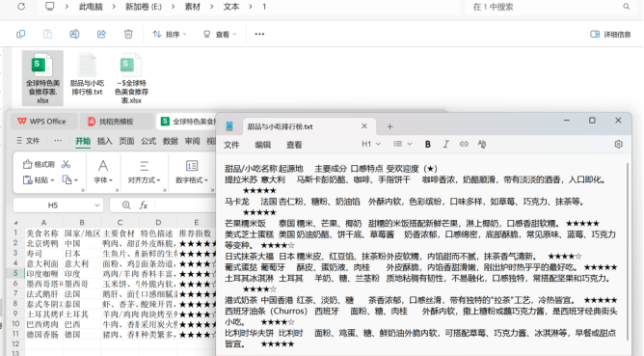Viewport: 644px width, 356px height.
Task: Click the search magnifier icon in Explorer
Action: point(627,7)
